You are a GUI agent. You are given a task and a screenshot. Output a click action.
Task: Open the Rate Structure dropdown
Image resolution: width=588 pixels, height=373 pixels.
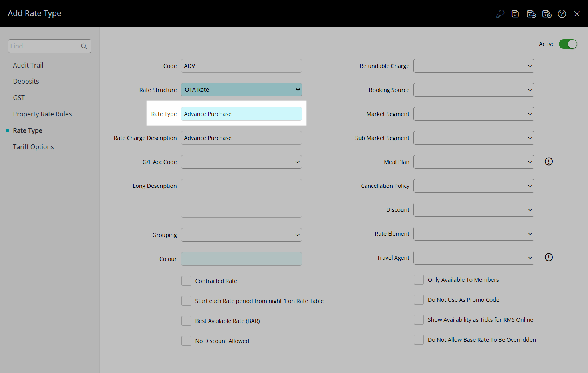click(x=241, y=90)
